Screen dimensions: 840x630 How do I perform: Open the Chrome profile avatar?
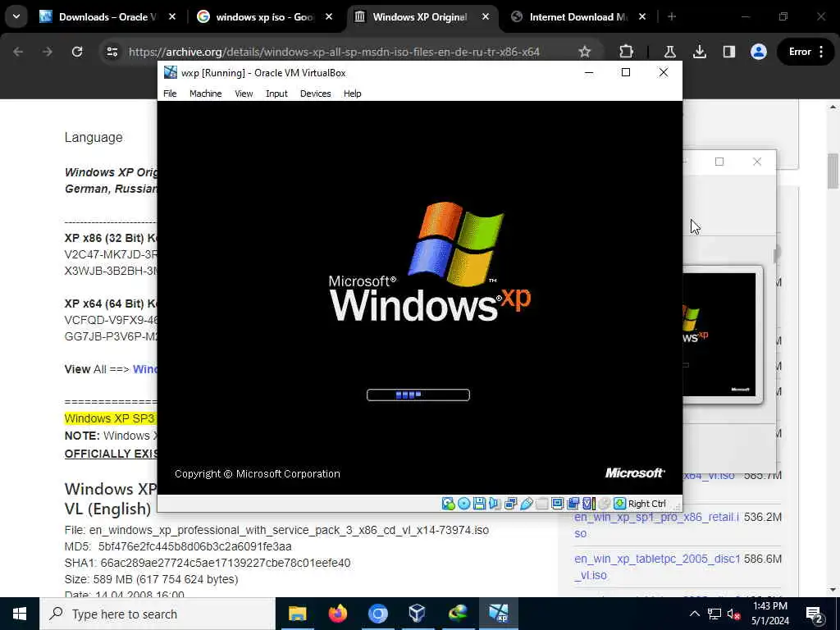pyautogui.click(x=758, y=52)
